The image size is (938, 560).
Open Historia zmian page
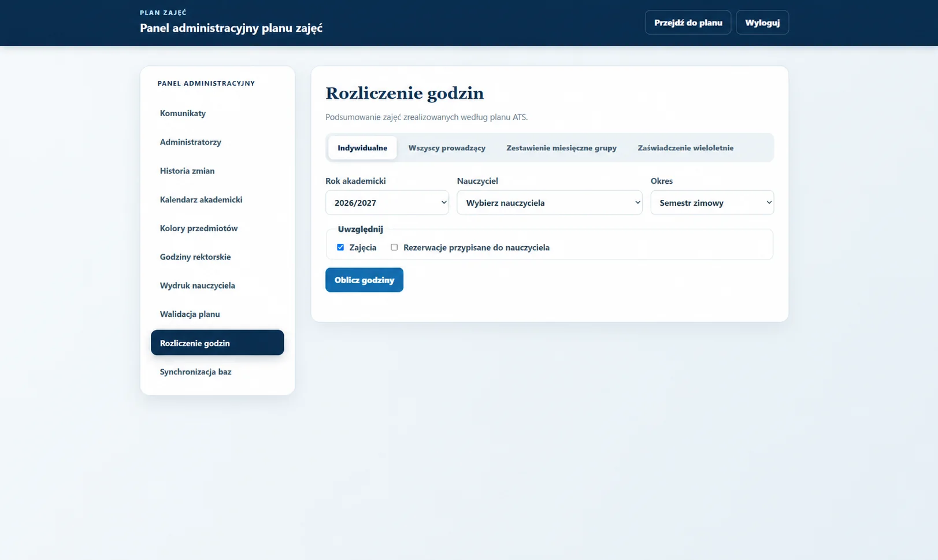(217, 171)
